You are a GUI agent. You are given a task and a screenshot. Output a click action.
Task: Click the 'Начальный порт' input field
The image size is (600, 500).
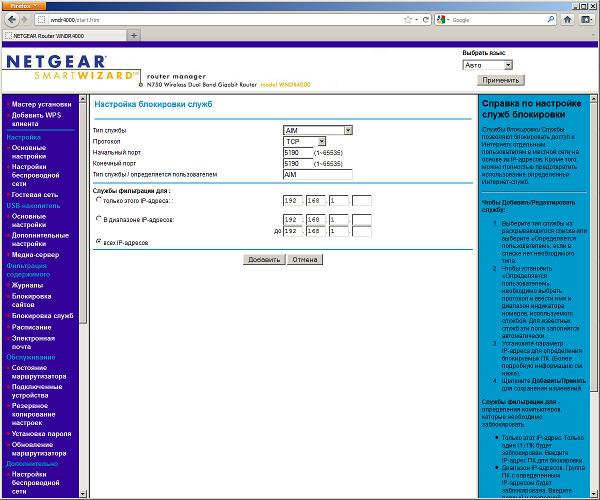298,153
